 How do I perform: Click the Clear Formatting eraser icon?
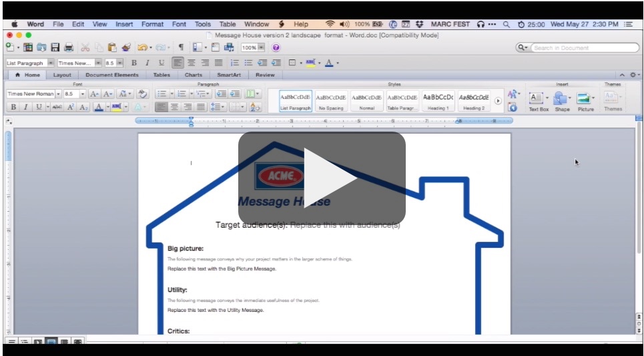coord(143,94)
